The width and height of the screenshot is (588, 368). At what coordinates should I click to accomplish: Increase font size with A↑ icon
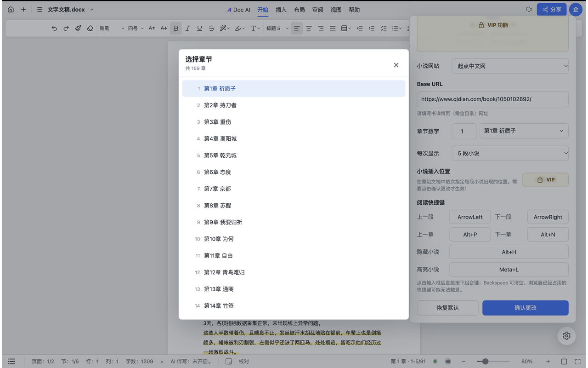coord(152,29)
